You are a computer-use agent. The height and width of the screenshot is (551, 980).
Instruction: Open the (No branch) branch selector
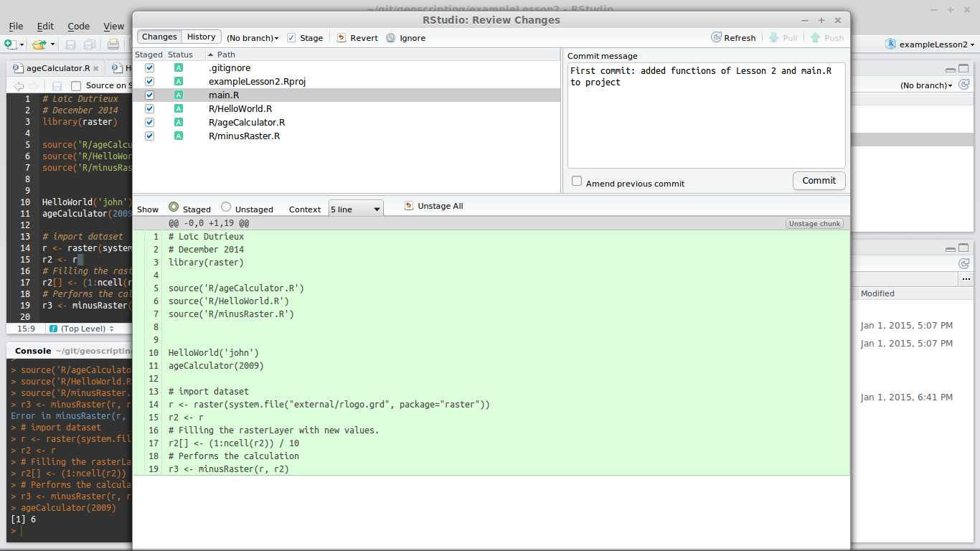click(249, 37)
